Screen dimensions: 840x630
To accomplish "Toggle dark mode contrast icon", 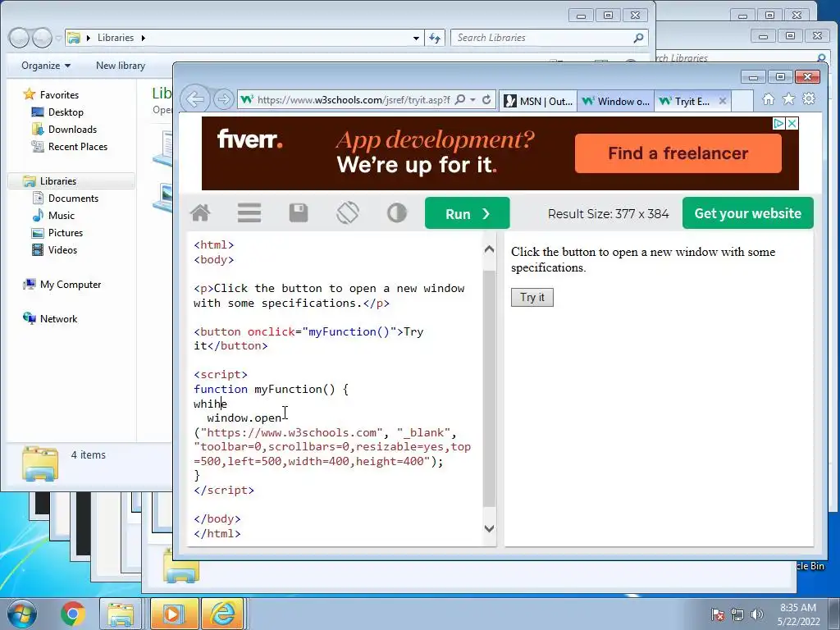I will tap(397, 213).
